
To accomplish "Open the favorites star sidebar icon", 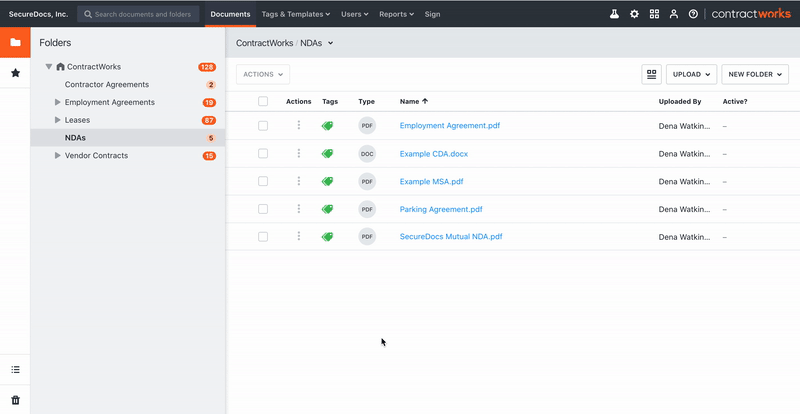I will pyautogui.click(x=15, y=73).
